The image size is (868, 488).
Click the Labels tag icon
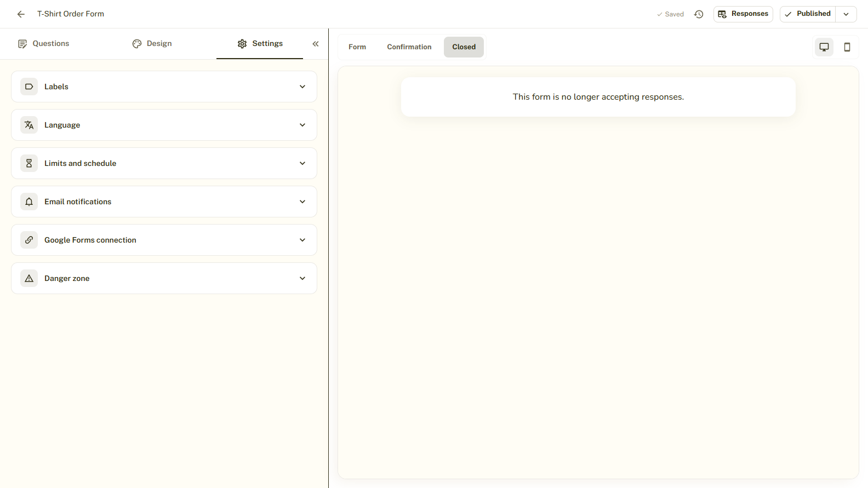[x=29, y=87]
